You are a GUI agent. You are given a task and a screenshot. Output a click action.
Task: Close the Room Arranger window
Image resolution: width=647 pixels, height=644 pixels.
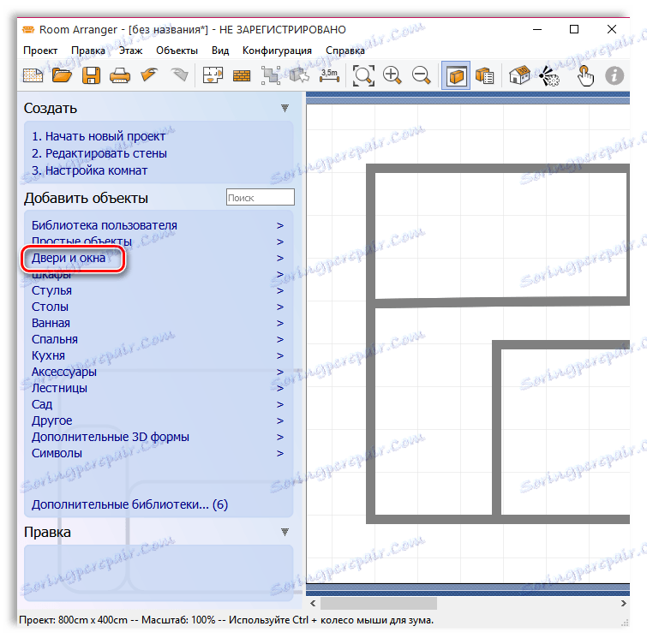(x=612, y=29)
